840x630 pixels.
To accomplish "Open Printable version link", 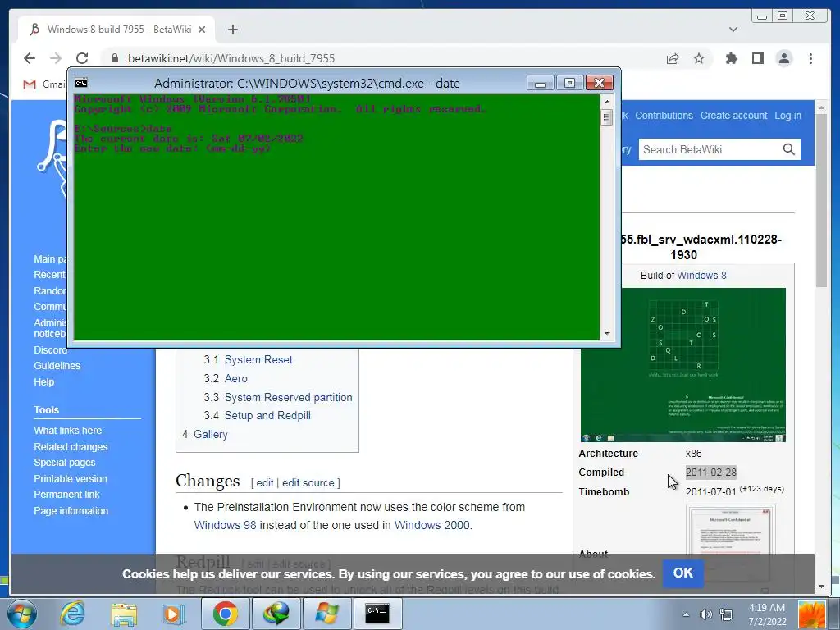I will (71, 479).
